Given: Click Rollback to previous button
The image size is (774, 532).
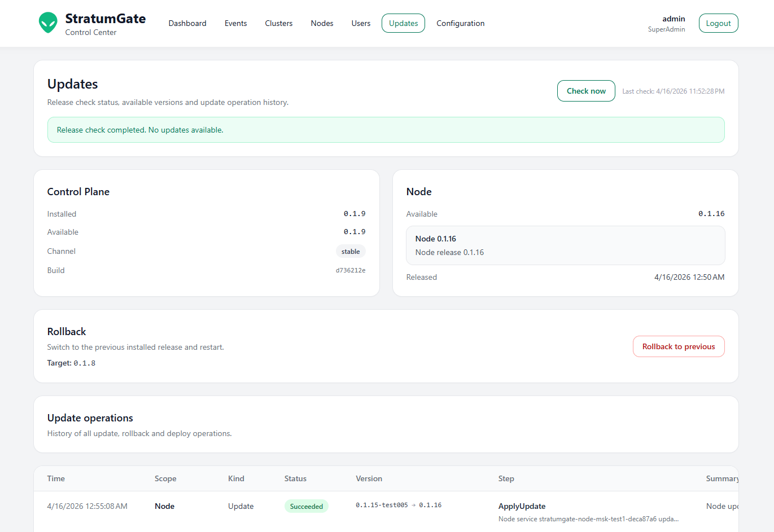Looking at the screenshot, I should pos(678,346).
